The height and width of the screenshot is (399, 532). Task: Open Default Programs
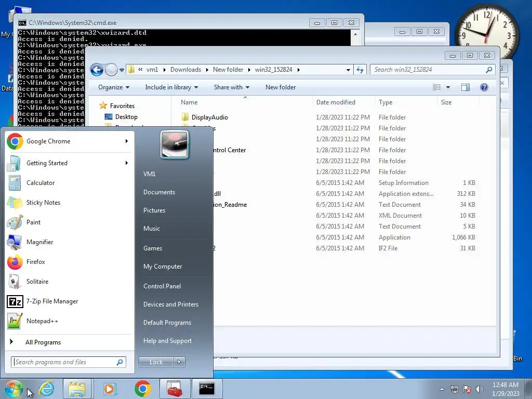pyautogui.click(x=167, y=323)
